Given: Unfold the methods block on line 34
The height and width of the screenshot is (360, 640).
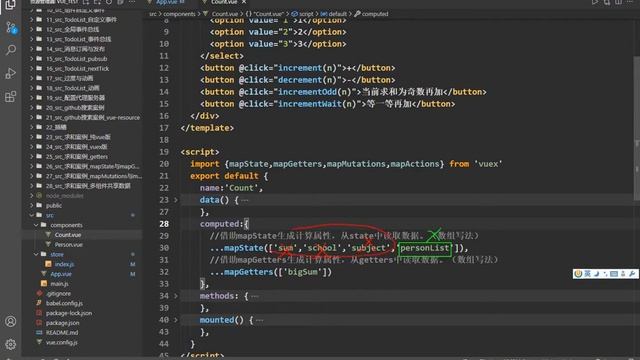Looking at the screenshot, I should 176,296.
